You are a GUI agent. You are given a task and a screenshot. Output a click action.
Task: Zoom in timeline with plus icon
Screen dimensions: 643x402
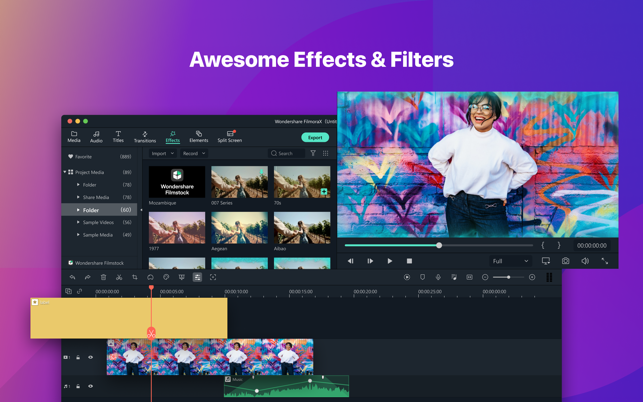532,277
